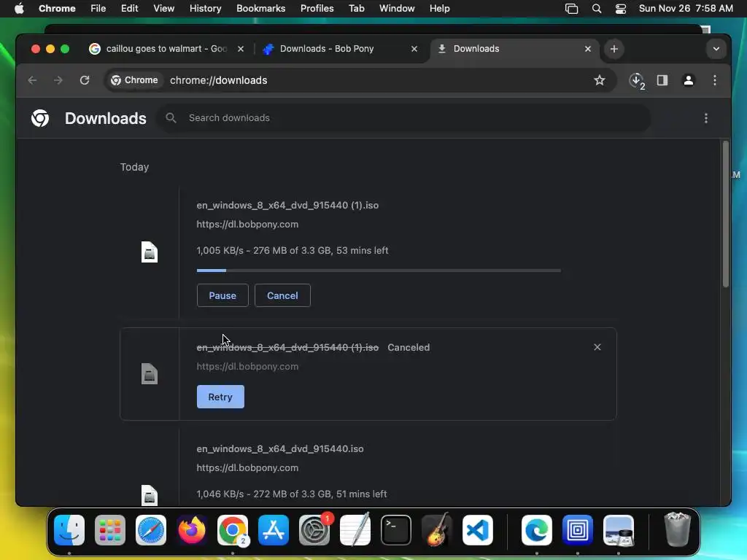Open the Window menu
This screenshot has width=747, height=560.
click(397, 8)
